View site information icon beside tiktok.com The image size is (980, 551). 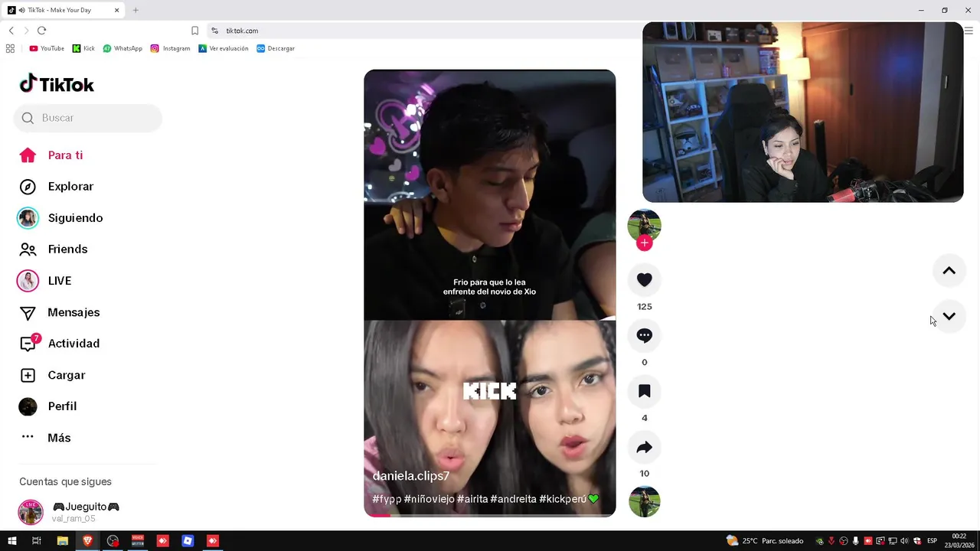tap(215, 31)
